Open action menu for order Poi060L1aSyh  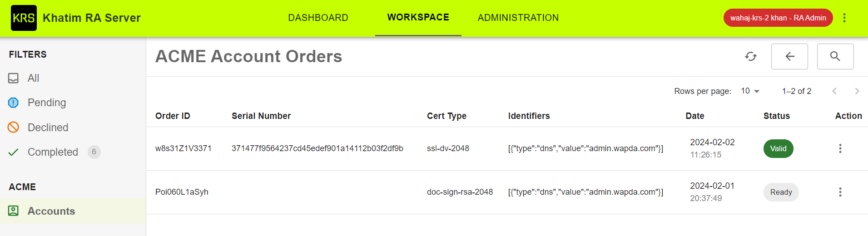coord(840,192)
